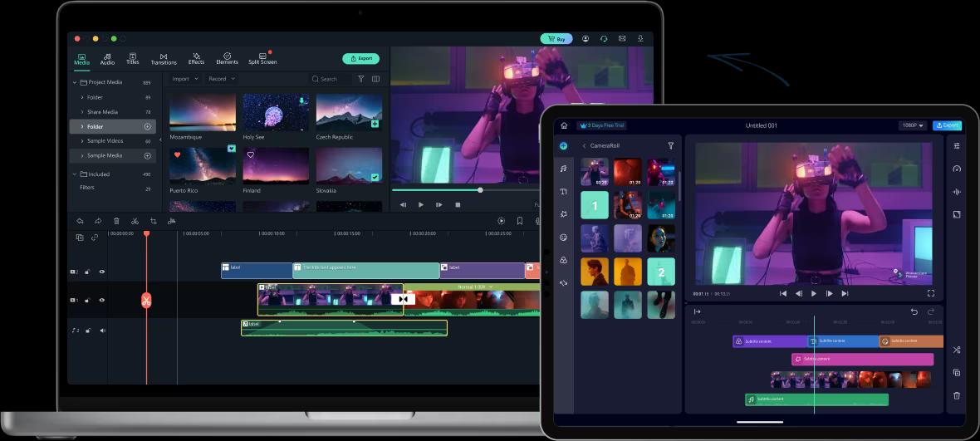Screen dimensions: 980x441
Task: Duplicate clip with copy icon on tablet right panel
Action: [957, 373]
